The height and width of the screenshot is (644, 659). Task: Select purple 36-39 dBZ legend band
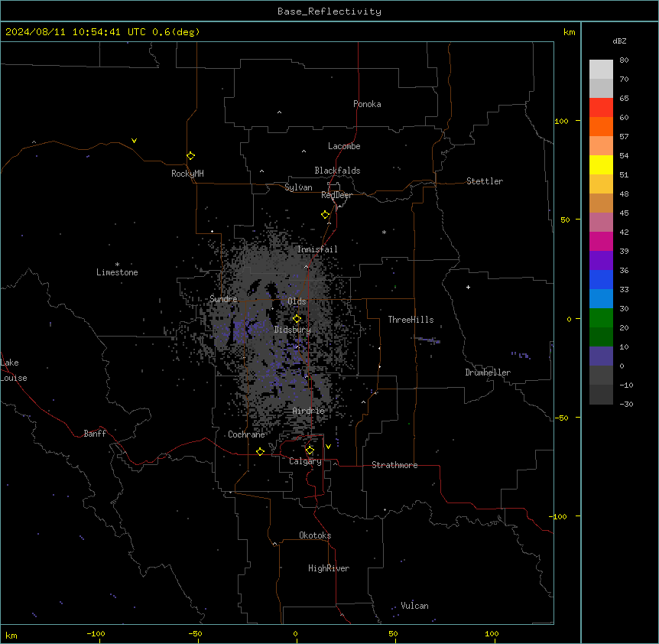tap(601, 261)
